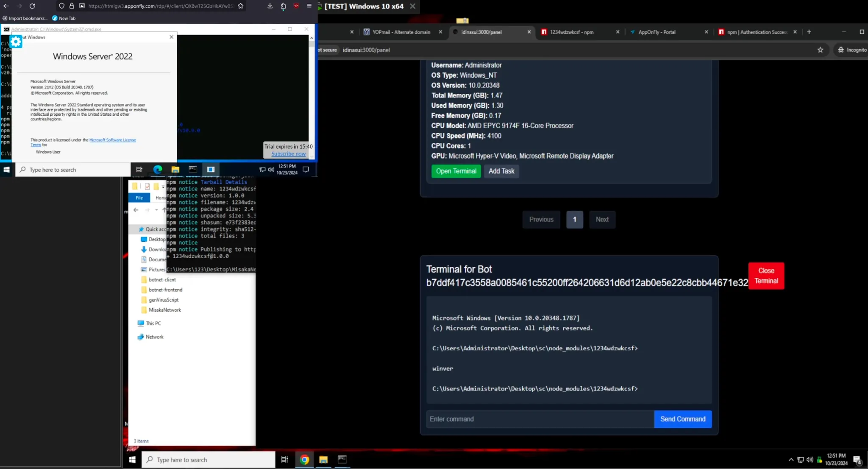The image size is (868, 469).
Task: Click the uBlock Origin extension icon
Action: [x=296, y=6]
